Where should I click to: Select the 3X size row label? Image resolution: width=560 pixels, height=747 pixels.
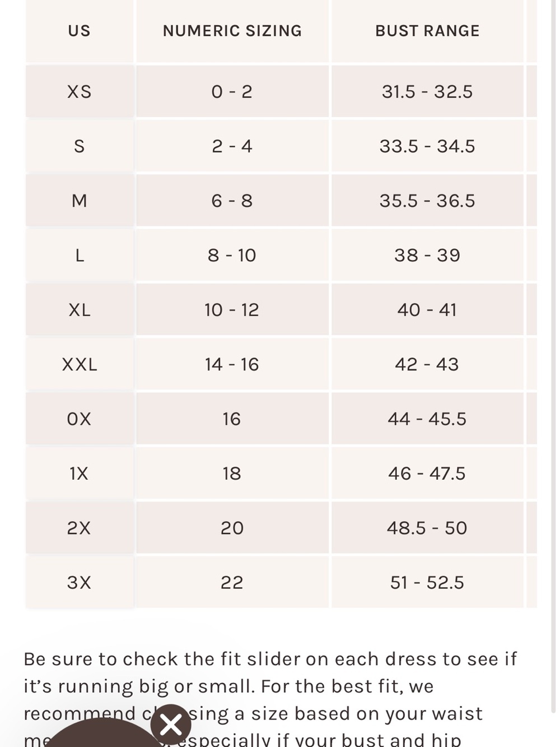point(80,582)
